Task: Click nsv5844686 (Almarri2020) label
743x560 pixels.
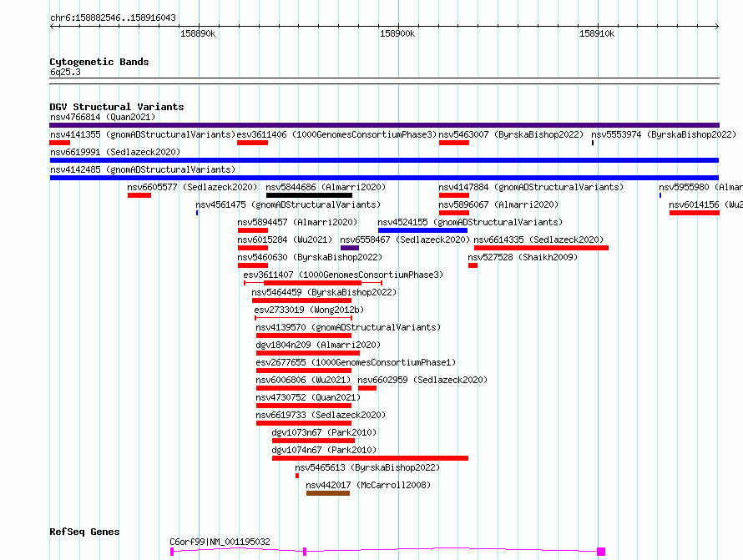Action: coord(326,187)
